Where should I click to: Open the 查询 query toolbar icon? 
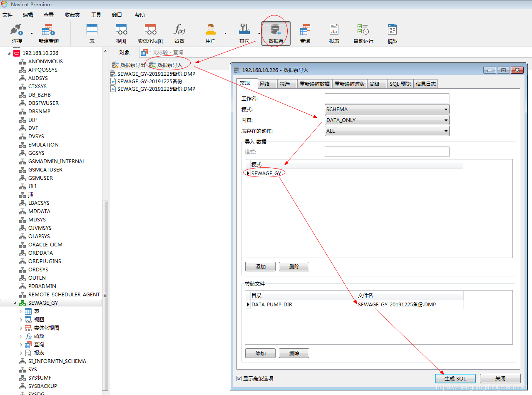pyautogui.click(x=305, y=33)
